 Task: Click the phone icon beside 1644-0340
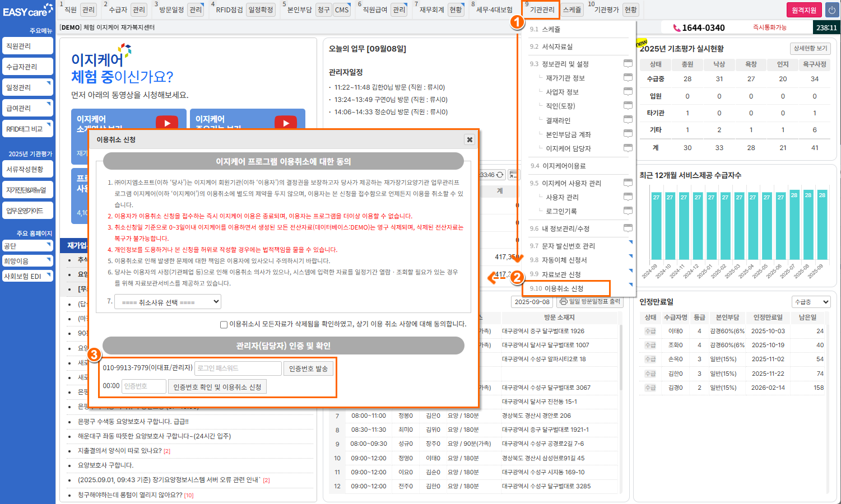(x=677, y=28)
